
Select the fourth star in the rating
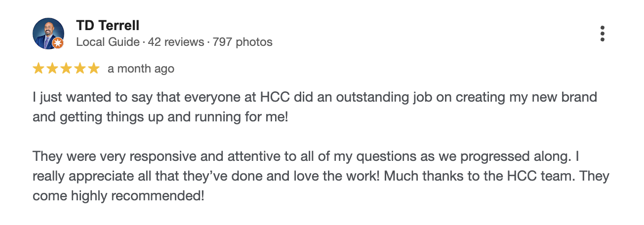click(x=80, y=69)
